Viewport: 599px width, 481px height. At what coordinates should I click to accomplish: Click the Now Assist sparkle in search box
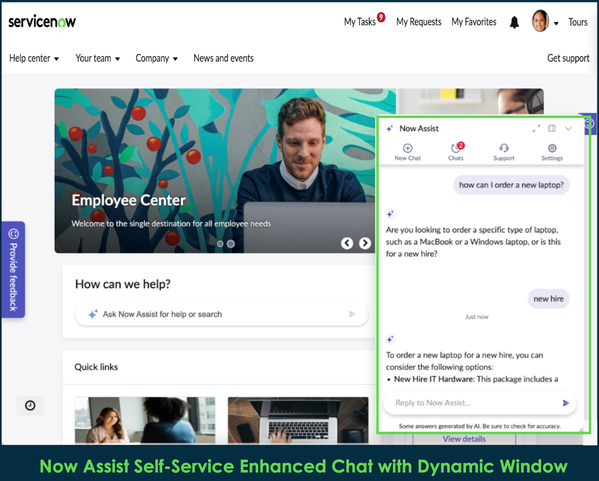[x=93, y=314]
